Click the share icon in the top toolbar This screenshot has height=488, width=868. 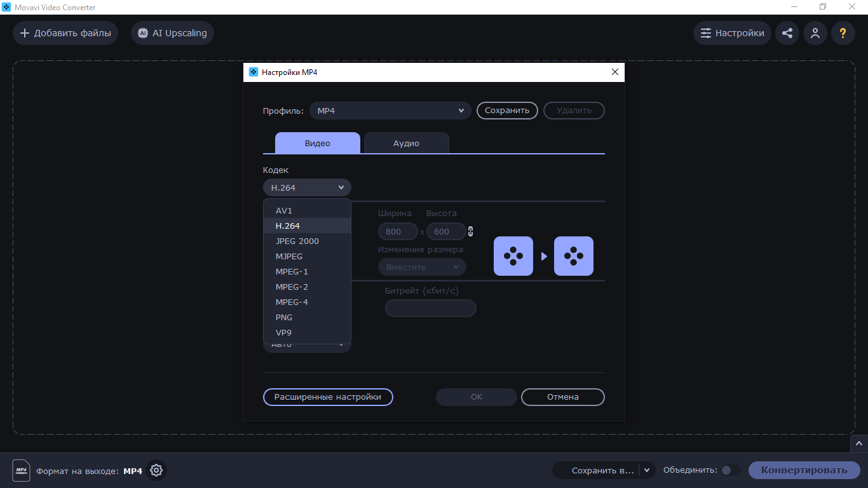point(787,33)
